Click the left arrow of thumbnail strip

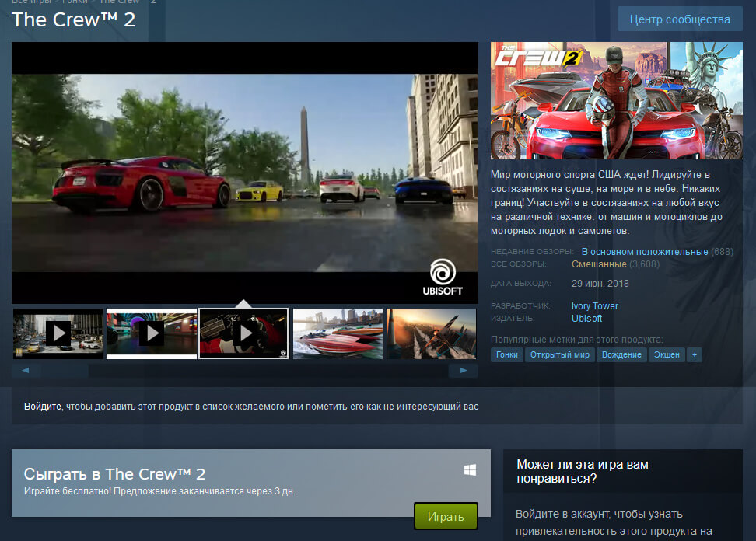click(26, 371)
